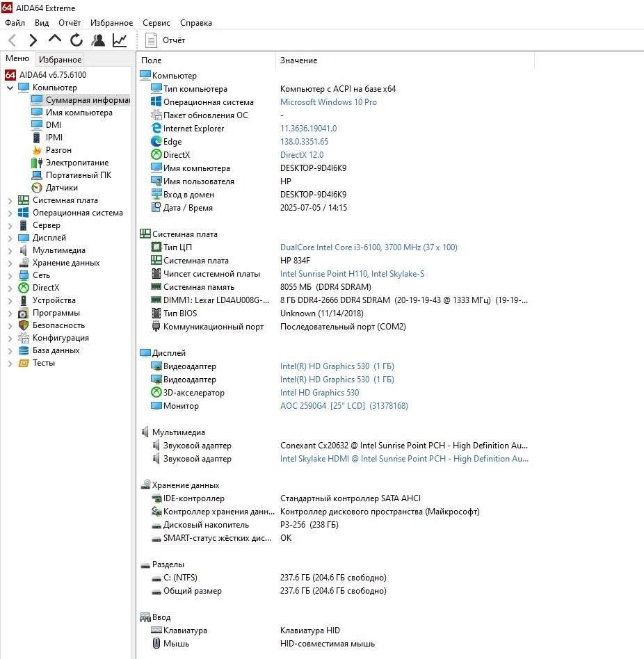Collapse the Компьютер tree node
Screen dimensions: 644x659
coord(10,88)
